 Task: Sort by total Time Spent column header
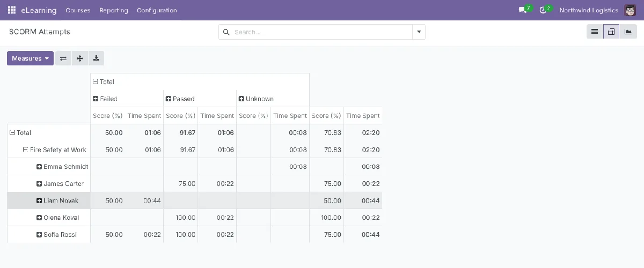click(363, 116)
